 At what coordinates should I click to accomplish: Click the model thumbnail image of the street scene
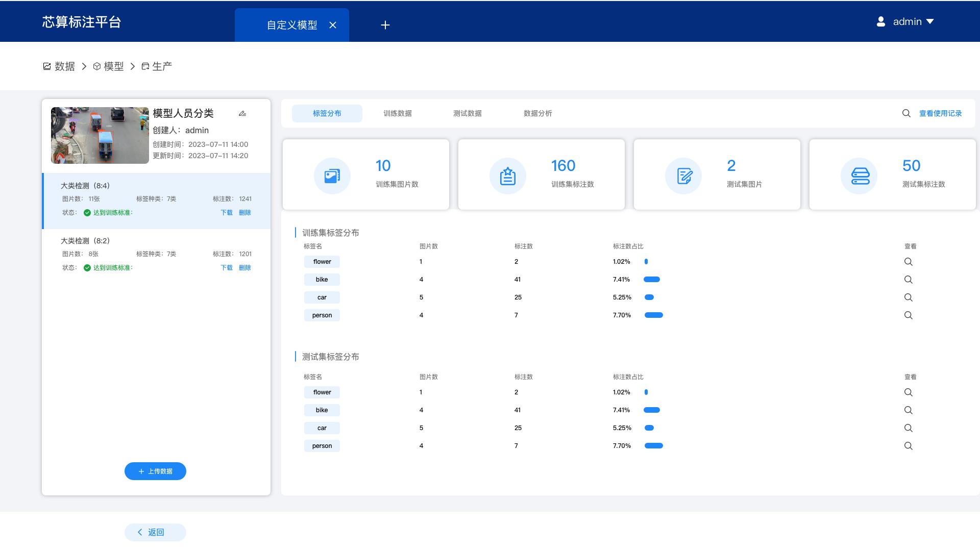(x=100, y=135)
